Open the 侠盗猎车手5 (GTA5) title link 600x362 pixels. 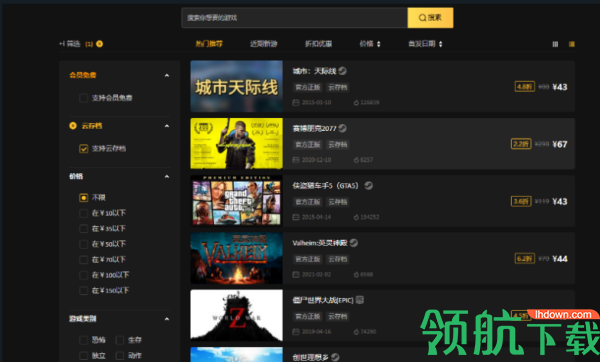tap(326, 186)
